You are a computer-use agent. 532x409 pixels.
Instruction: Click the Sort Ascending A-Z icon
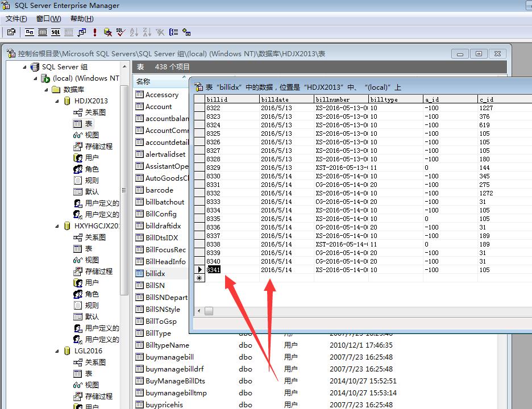tap(134, 32)
